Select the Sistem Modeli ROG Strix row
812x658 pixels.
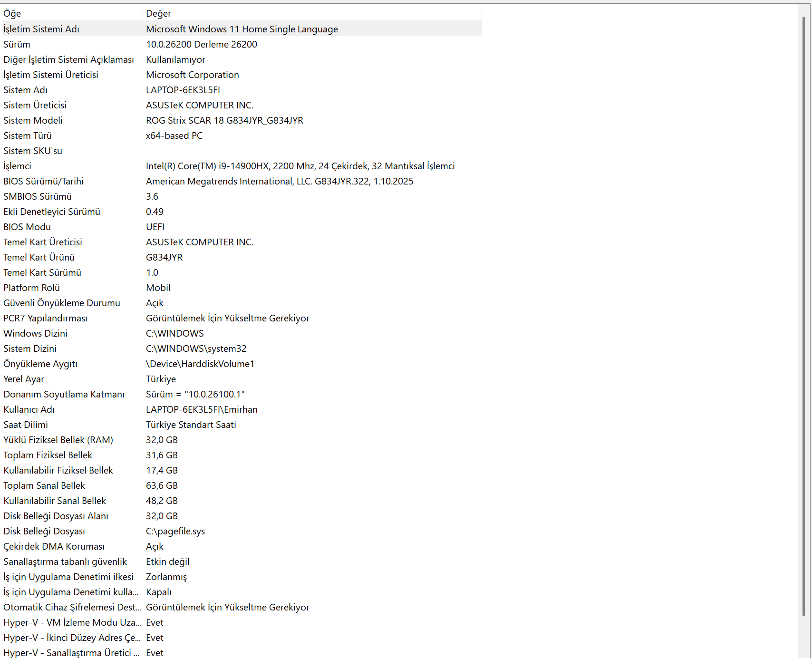[242, 120]
